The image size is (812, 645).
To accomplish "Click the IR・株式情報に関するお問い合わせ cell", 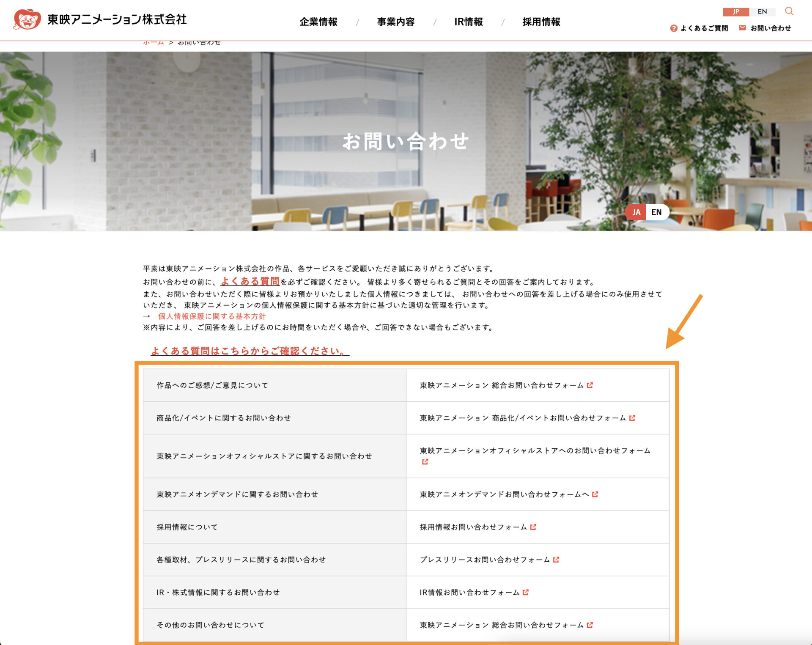I will 274,593.
